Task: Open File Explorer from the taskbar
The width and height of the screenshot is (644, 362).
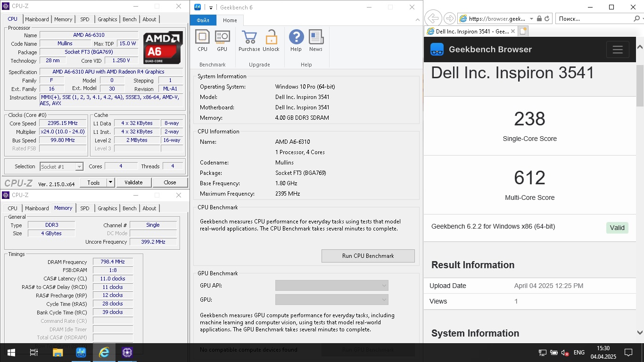Action: click(58, 352)
